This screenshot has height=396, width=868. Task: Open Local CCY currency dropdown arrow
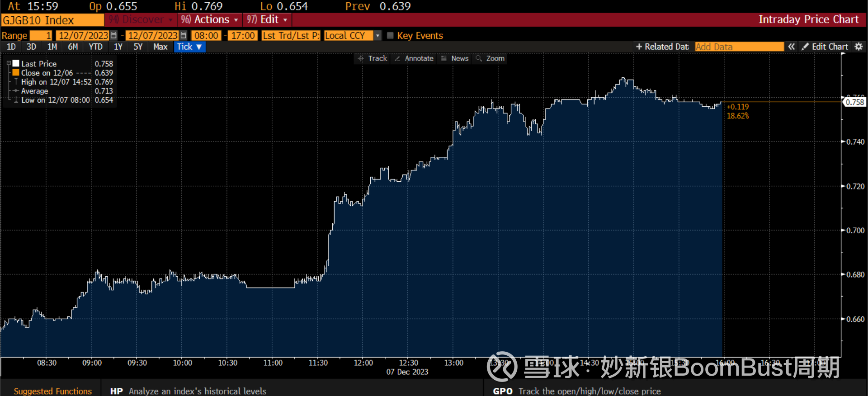377,35
